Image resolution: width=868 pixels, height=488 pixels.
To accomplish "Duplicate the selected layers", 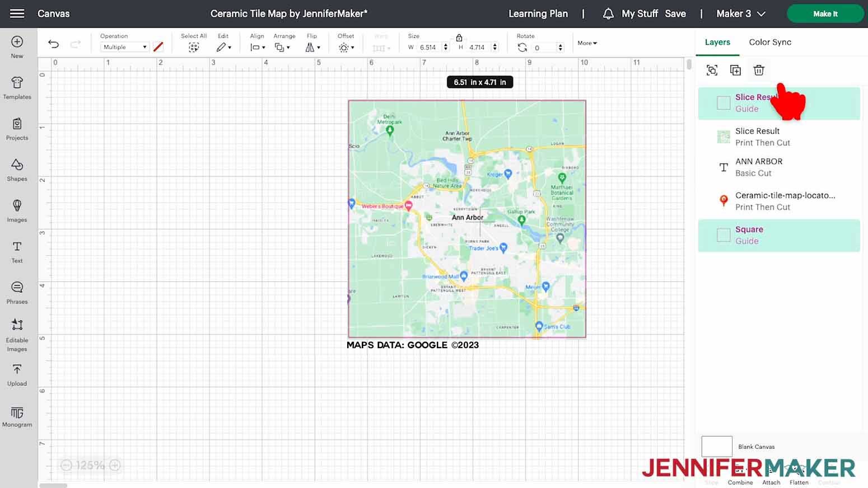I will [735, 70].
